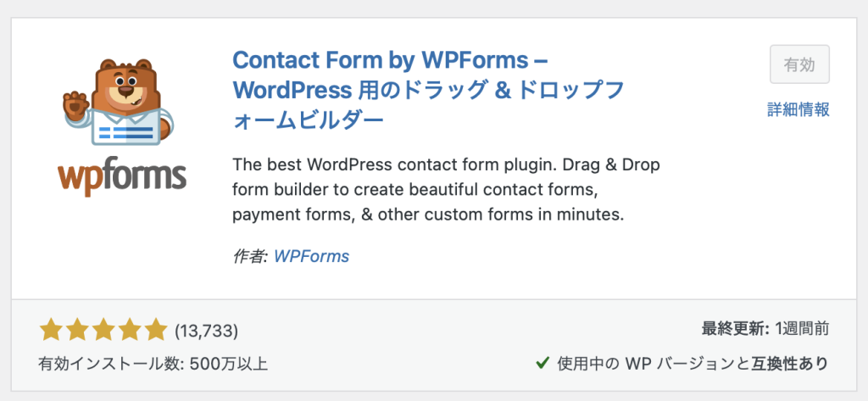Visit the WPForms author link

pyautogui.click(x=312, y=256)
